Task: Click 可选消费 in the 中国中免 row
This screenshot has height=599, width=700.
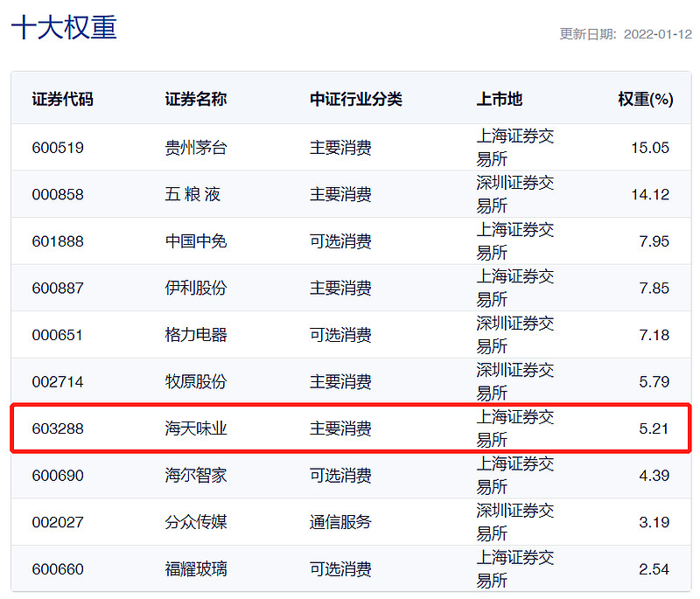Action: tap(340, 241)
